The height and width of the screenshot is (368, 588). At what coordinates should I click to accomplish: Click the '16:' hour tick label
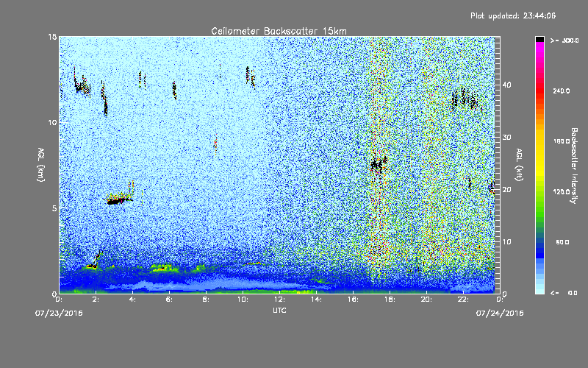353,300
